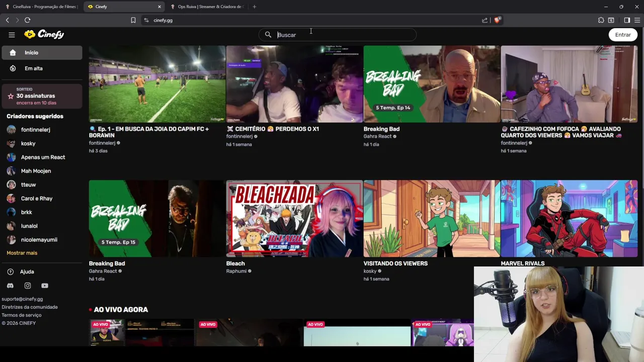Open the Marvel Rivals video thumbnail
This screenshot has width=644, height=362.
coord(569,218)
